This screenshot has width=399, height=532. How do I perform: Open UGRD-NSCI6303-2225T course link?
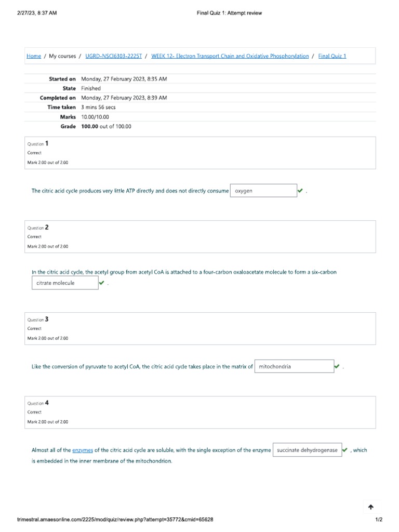(113, 56)
